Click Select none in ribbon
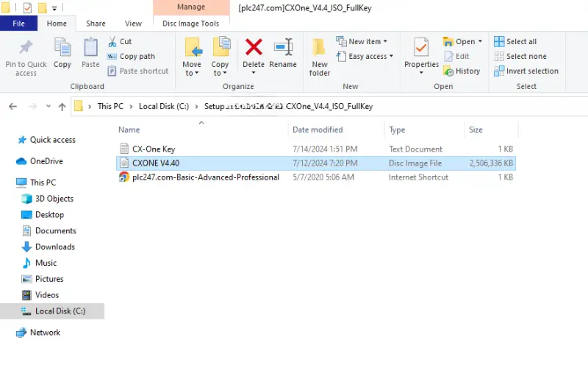 pos(520,57)
